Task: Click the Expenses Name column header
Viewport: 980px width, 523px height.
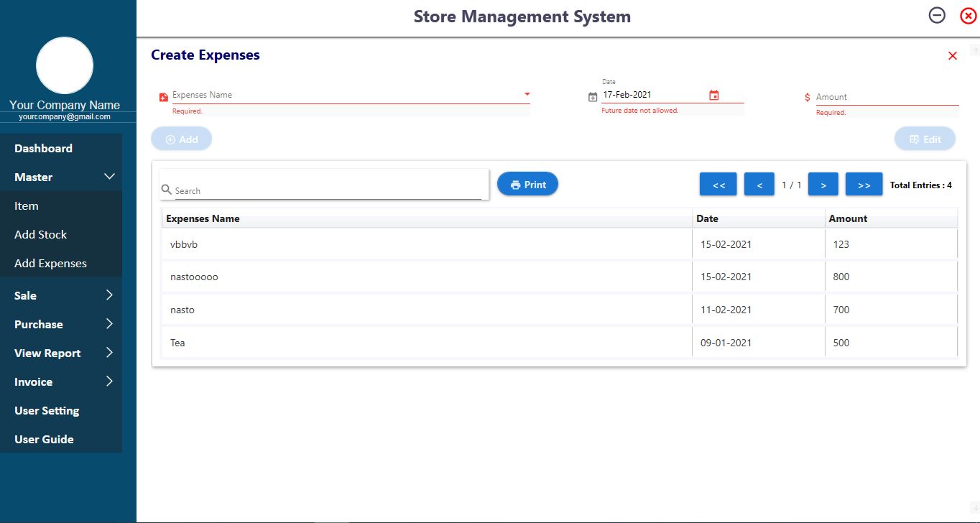Action: click(427, 218)
